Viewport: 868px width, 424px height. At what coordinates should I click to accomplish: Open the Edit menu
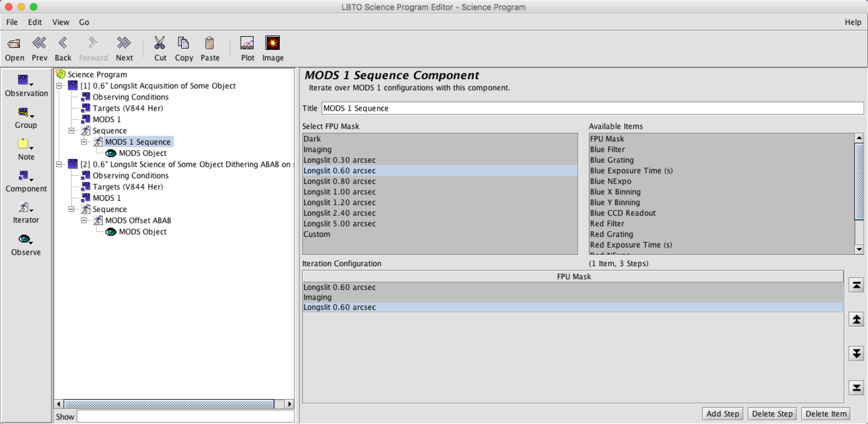(x=35, y=22)
